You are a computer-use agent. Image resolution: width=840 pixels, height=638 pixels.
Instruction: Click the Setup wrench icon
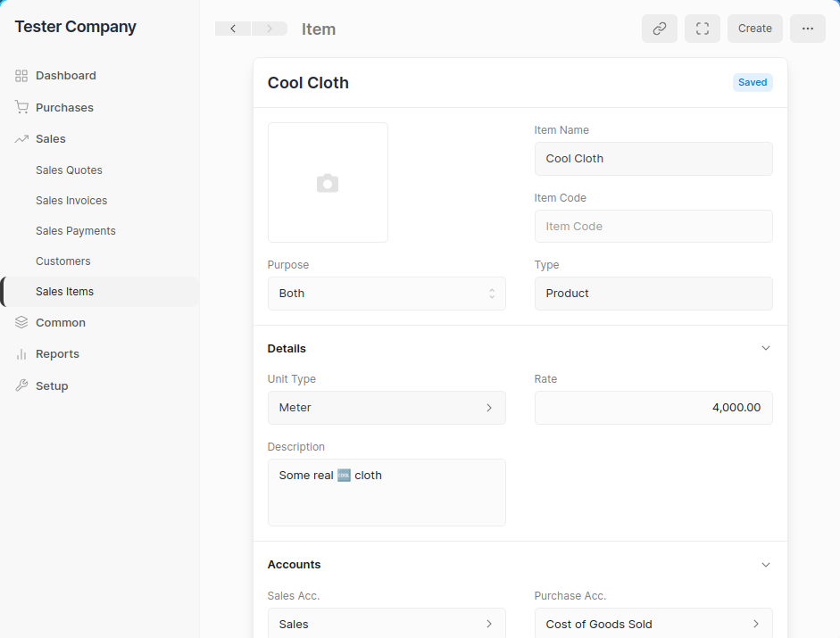[21, 385]
